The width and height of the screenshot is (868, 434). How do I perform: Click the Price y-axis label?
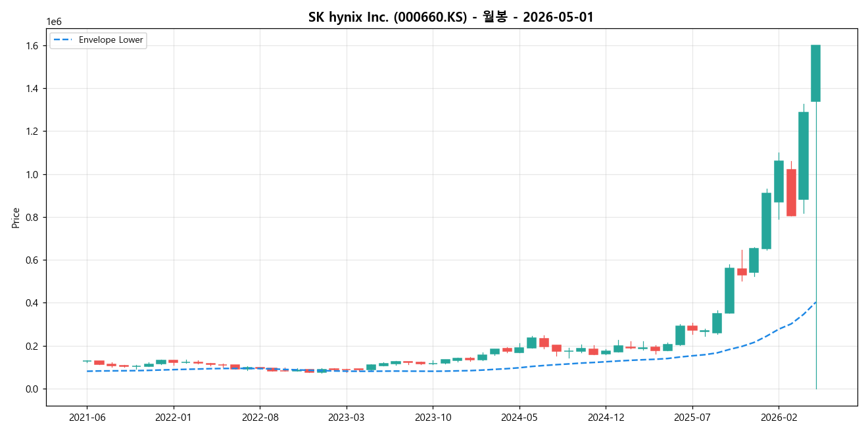click(x=15, y=217)
